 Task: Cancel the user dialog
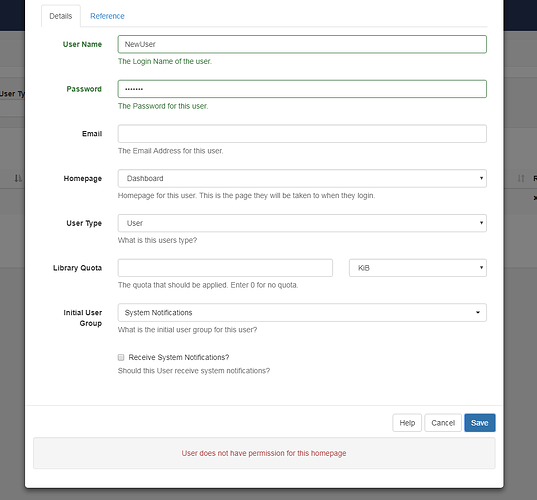click(x=443, y=423)
